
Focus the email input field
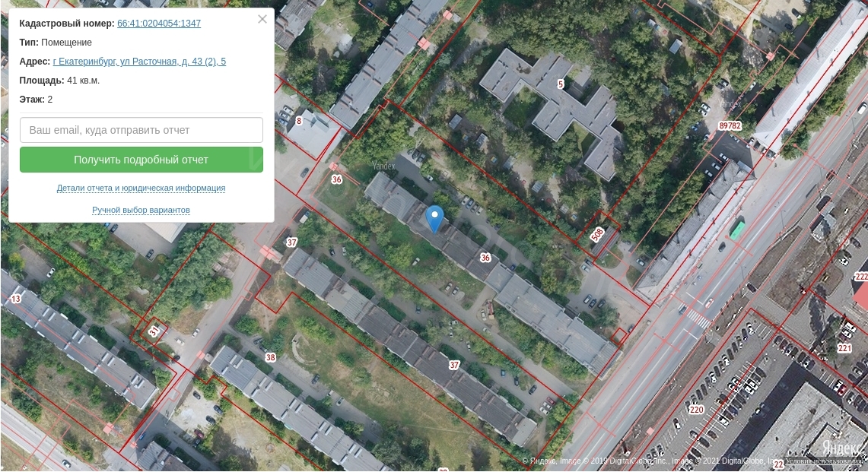(x=141, y=130)
